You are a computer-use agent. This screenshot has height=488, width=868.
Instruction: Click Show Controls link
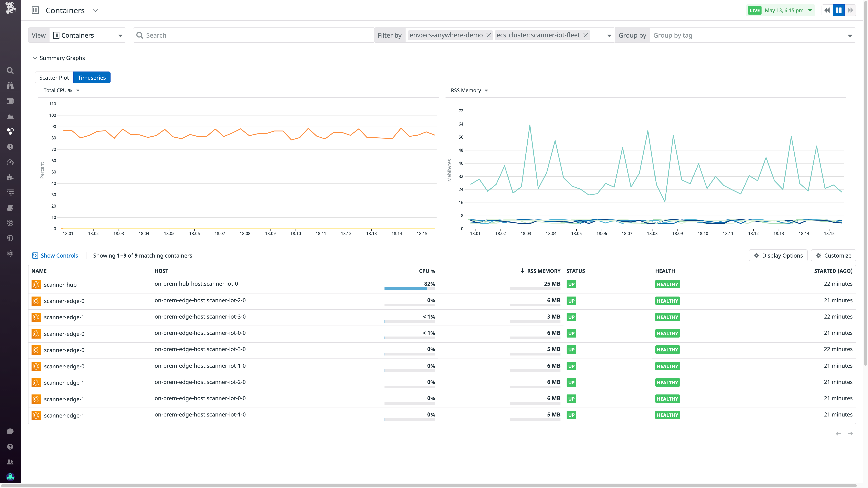pos(55,255)
